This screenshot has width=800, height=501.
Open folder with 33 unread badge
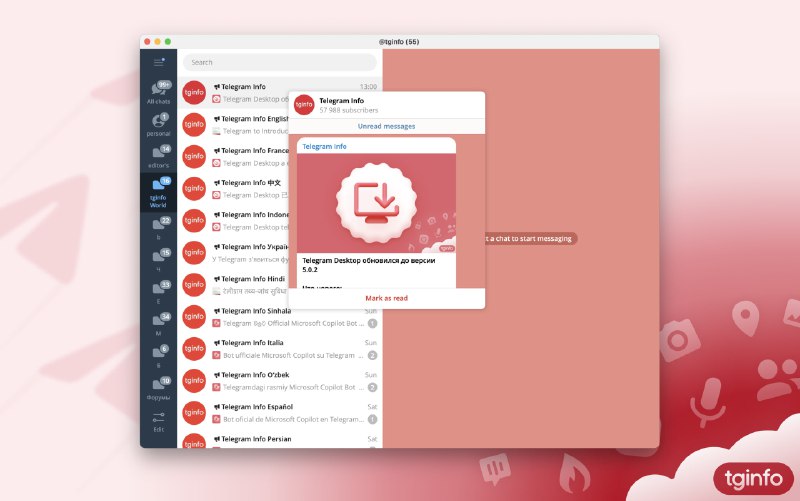click(159, 292)
